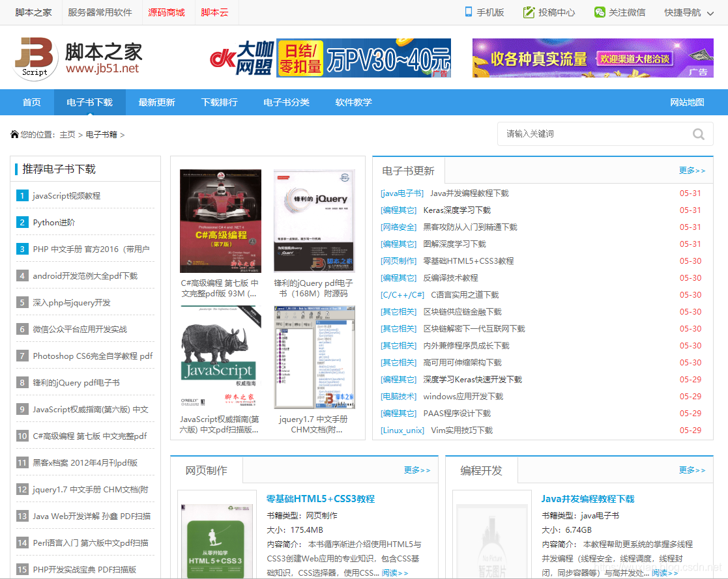Screen dimensions: 728x579
Task: Open the C#高级编程 book cover
Action: (x=220, y=221)
